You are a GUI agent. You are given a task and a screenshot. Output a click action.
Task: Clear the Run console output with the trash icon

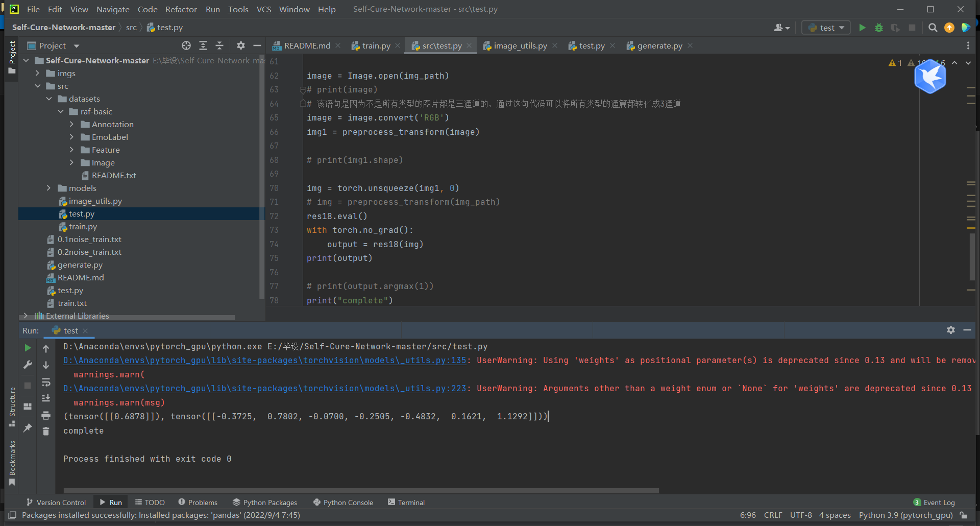click(46, 432)
